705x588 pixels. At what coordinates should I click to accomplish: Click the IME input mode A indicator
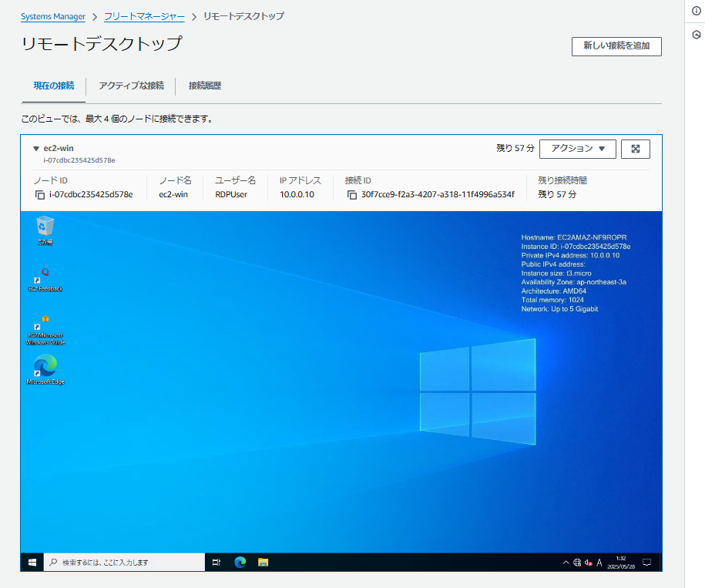click(599, 563)
